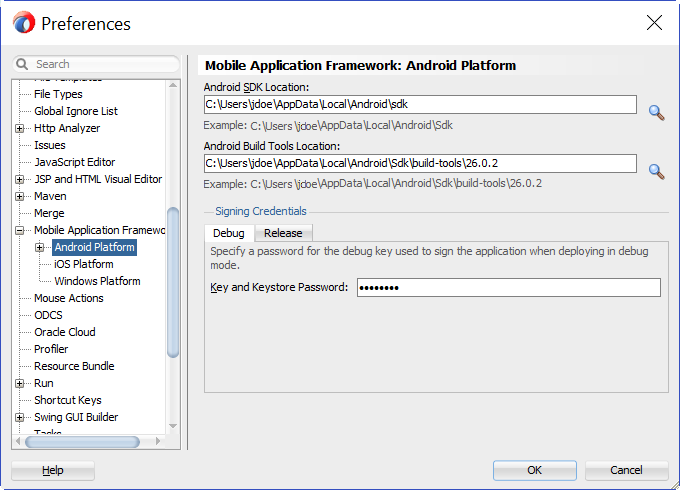Select Mobile Application Framework item
This screenshot has width=680, height=490.
(x=99, y=230)
